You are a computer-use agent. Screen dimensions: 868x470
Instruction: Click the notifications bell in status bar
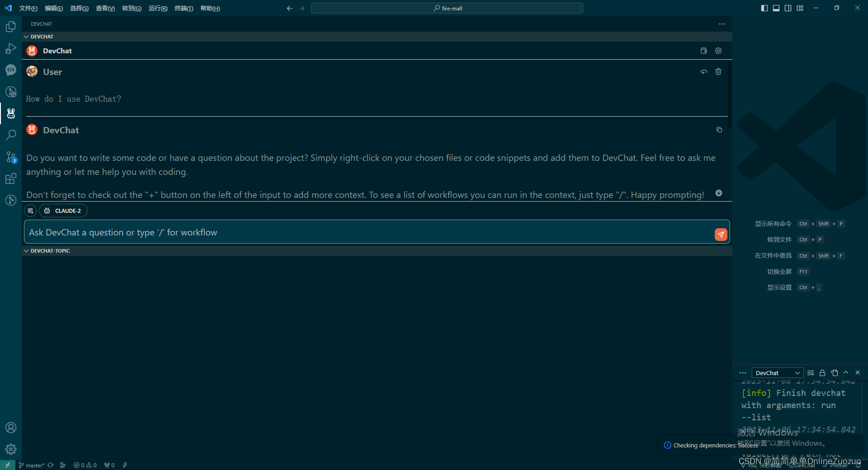(858, 465)
